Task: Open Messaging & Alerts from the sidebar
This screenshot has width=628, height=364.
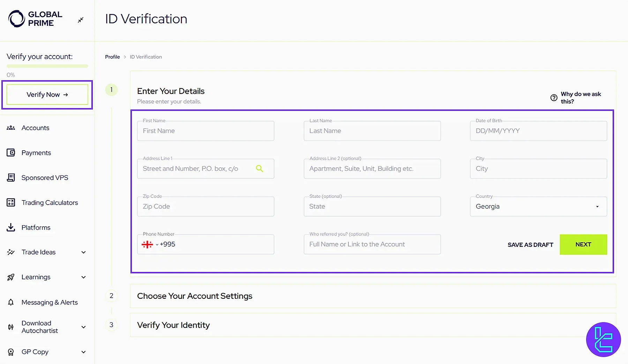Action: coord(11,302)
